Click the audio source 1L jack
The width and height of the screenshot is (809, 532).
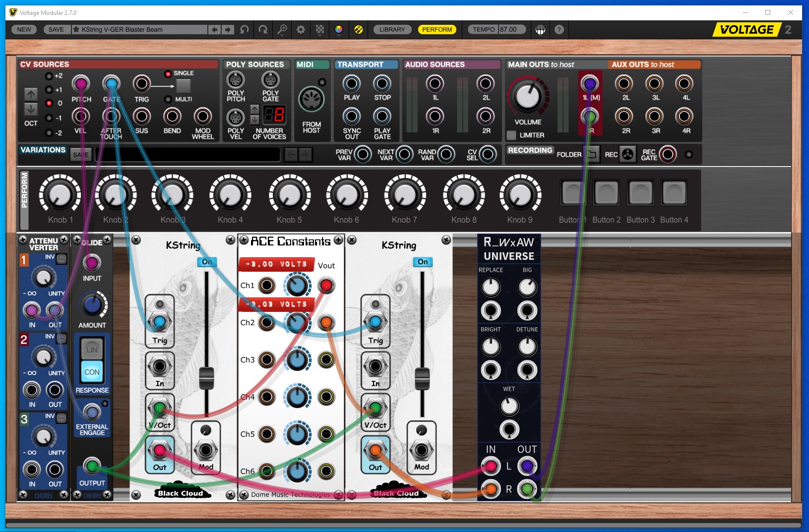click(435, 83)
